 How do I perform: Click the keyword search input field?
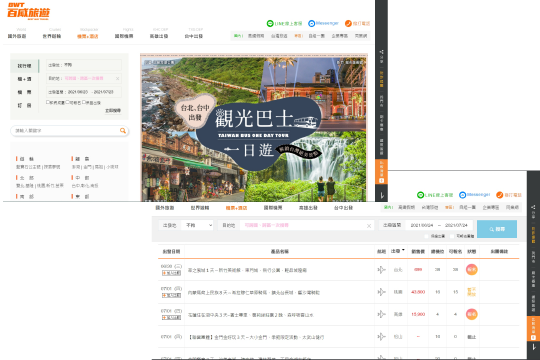point(66,131)
